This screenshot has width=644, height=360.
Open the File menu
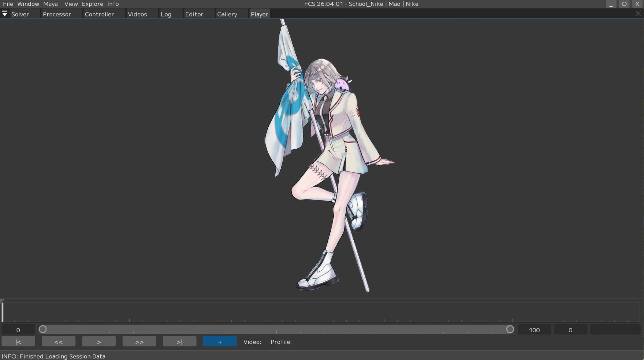[8, 4]
